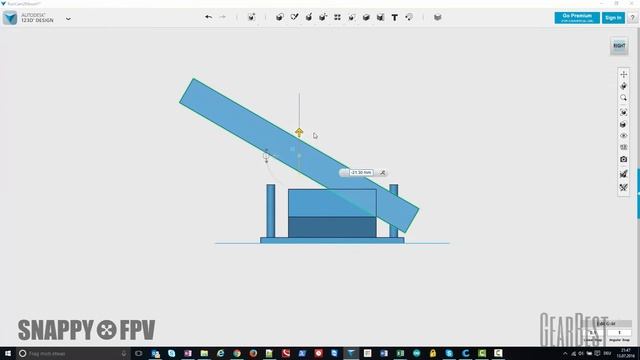Show hidden system tray icons chevron
The image size is (640, 360).
tap(565, 353)
